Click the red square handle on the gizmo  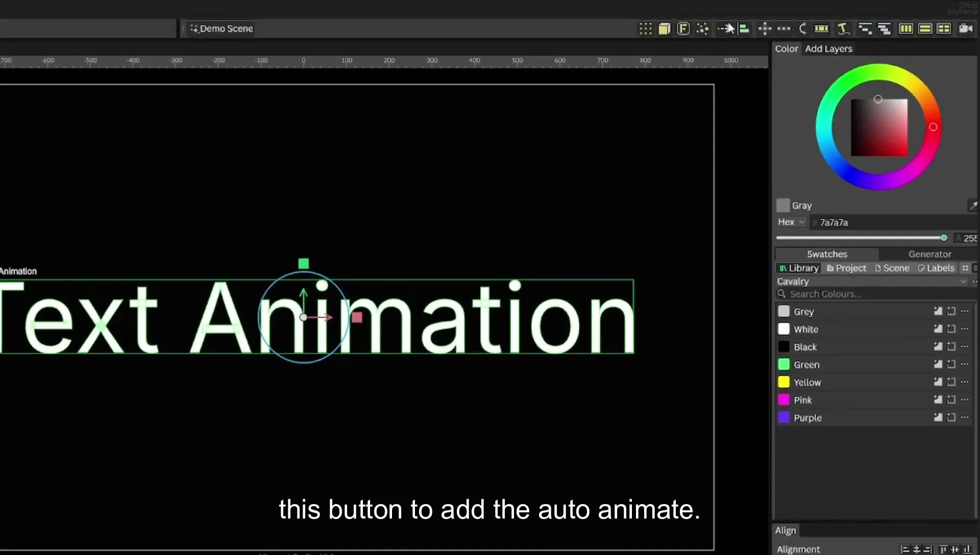pyautogui.click(x=357, y=317)
